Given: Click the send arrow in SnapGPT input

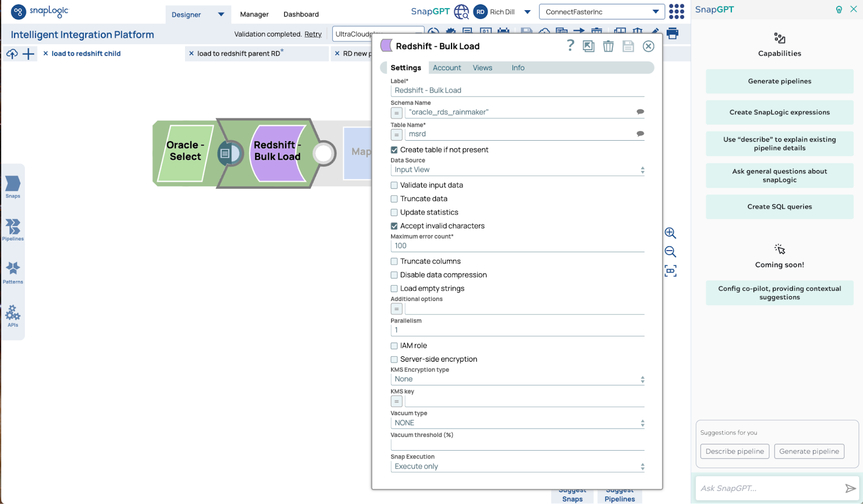Looking at the screenshot, I should (850, 488).
